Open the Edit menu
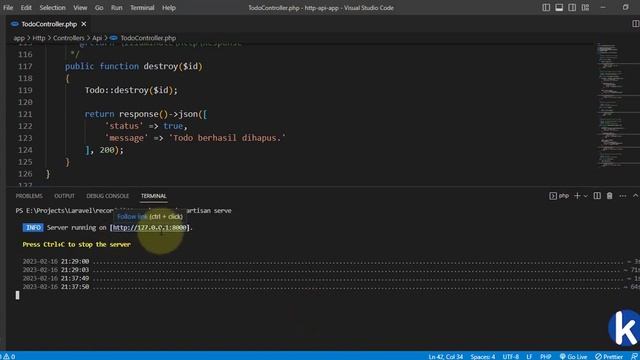This screenshot has width=640, height=360. click(x=26, y=8)
